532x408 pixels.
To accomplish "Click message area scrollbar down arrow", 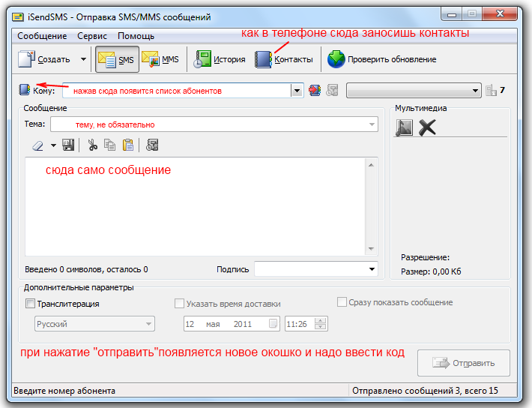I will point(371,249).
